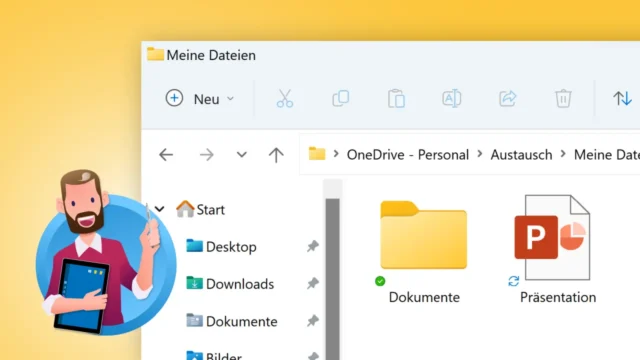Collapse the Start tree node
Screen dimensions: 640x360
point(159,209)
